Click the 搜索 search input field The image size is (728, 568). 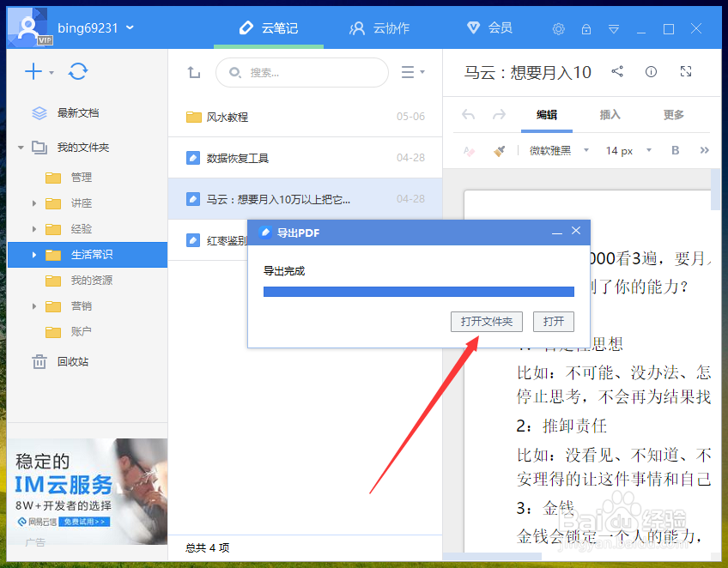tap(302, 73)
